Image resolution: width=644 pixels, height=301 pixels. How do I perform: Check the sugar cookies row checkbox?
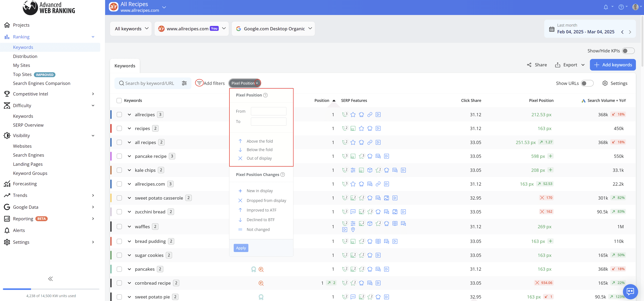[x=119, y=255]
